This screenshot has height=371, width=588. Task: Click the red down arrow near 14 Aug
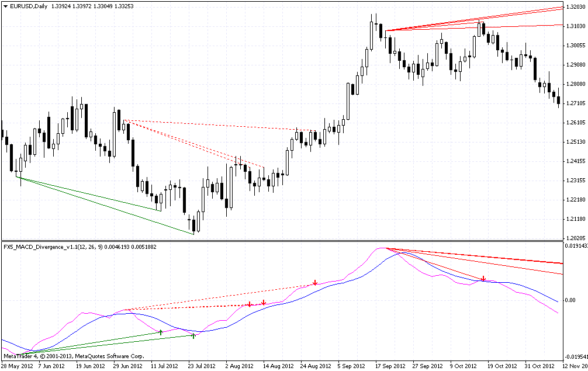(x=264, y=303)
